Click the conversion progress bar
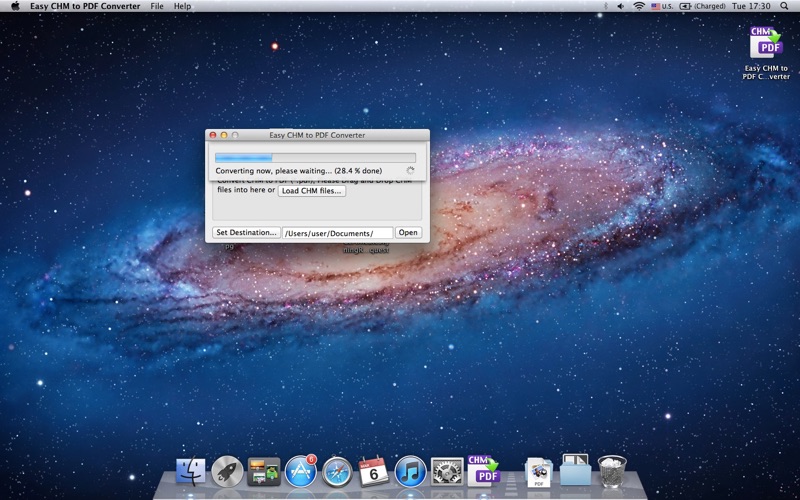This screenshot has height=500, width=800. 315,158
